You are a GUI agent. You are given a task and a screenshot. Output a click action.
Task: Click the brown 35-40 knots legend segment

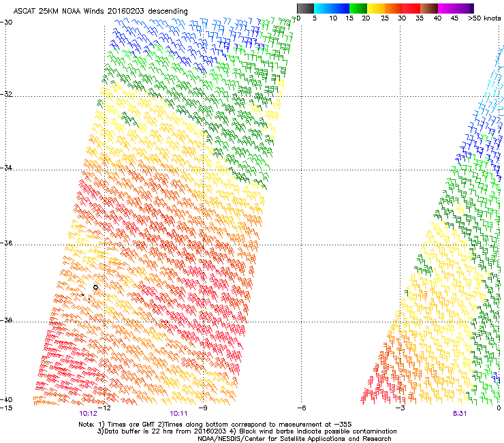(429, 8)
